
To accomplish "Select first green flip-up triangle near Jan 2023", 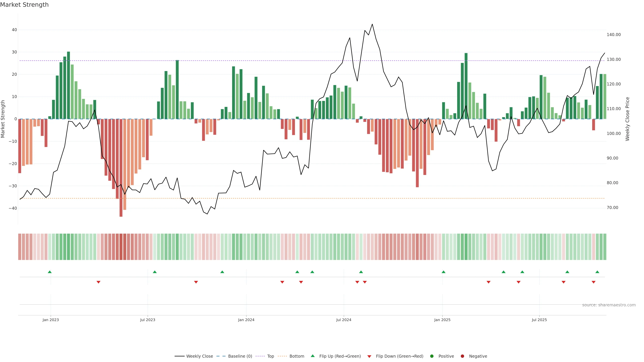I will [x=50, y=272].
